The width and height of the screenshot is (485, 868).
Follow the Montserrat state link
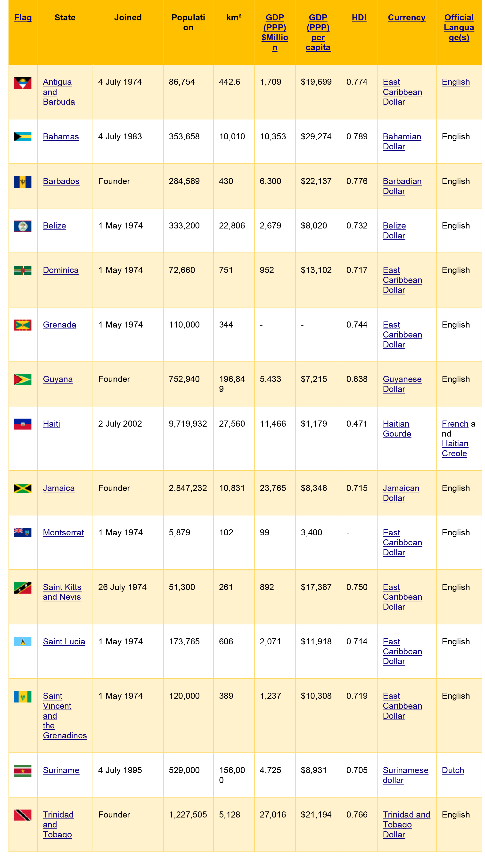coord(63,532)
